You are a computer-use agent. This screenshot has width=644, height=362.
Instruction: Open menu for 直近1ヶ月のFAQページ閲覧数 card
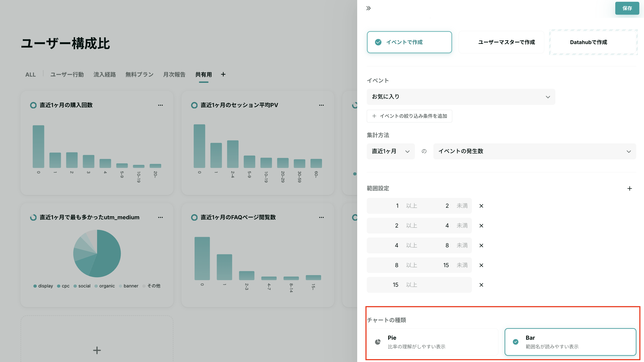[322, 218]
